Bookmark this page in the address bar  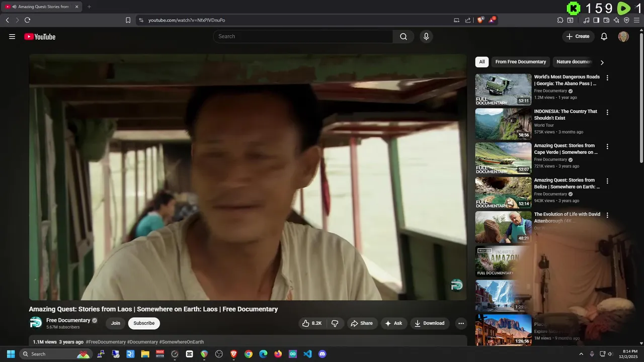128,20
